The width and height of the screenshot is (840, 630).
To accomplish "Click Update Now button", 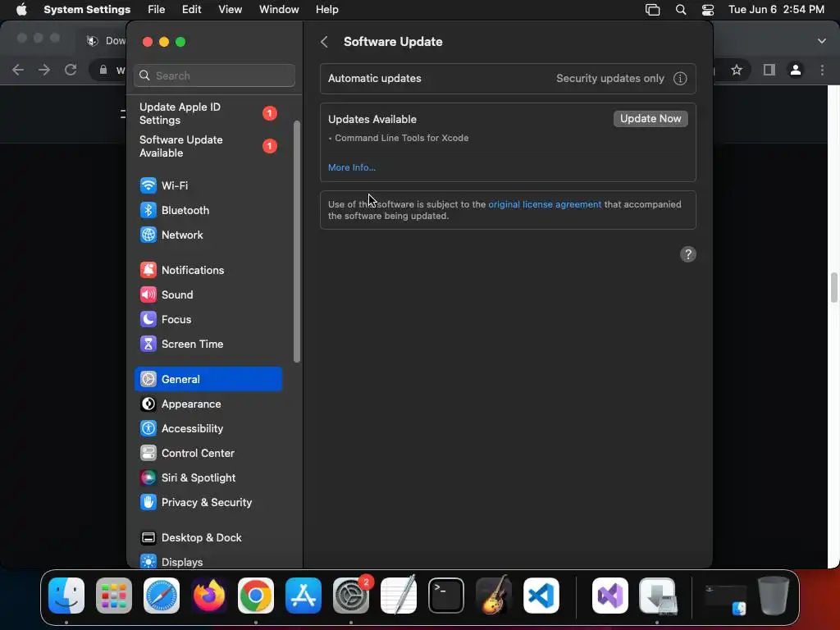I will coord(651,118).
